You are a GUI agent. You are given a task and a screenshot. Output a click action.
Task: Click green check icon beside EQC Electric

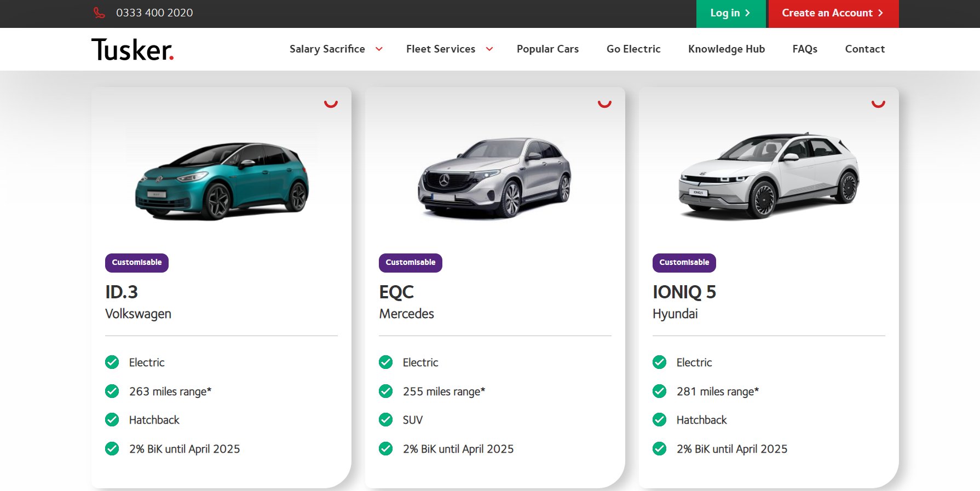click(386, 362)
